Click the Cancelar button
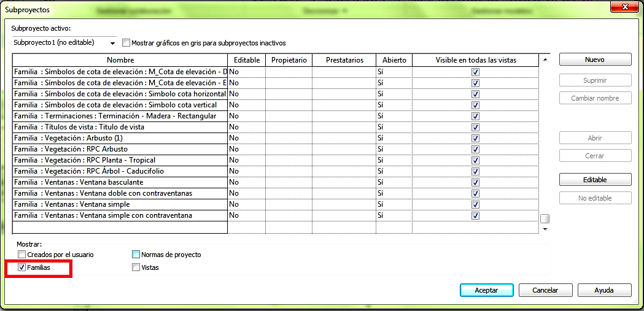 tap(545, 290)
